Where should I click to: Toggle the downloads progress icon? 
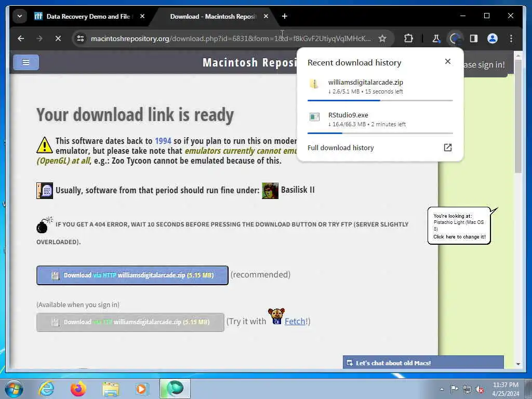click(x=455, y=38)
